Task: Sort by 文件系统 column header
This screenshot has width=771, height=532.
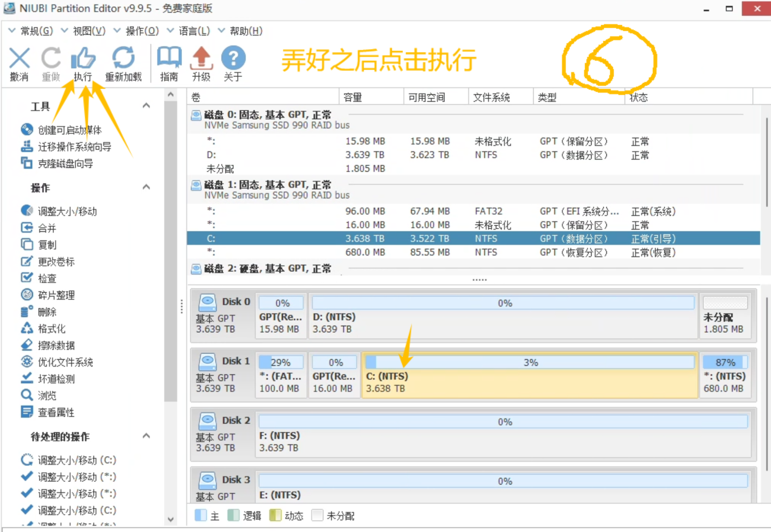Action: [x=501, y=97]
